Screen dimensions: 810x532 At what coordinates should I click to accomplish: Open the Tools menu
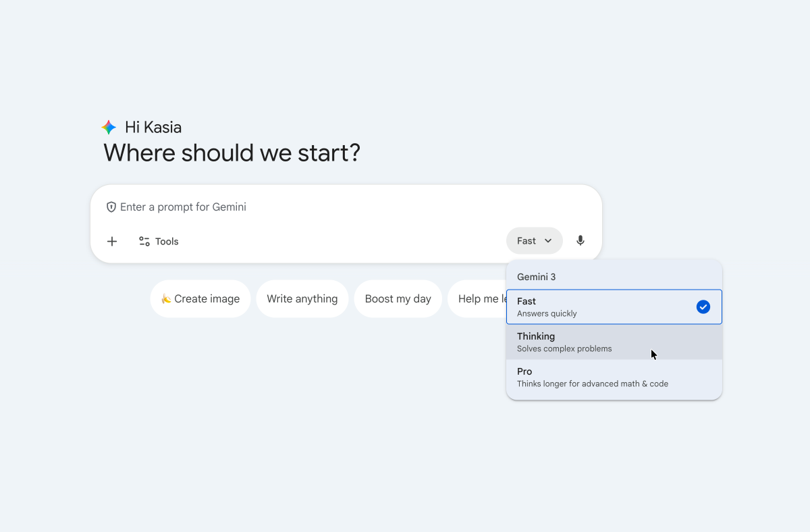point(159,241)
